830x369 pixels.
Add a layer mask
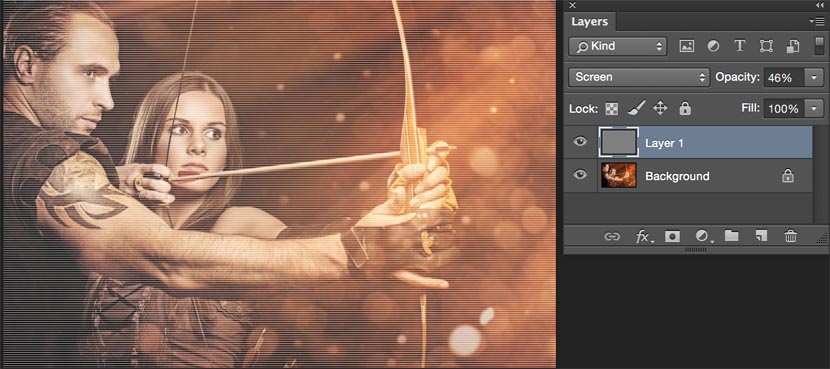(672, 237)
